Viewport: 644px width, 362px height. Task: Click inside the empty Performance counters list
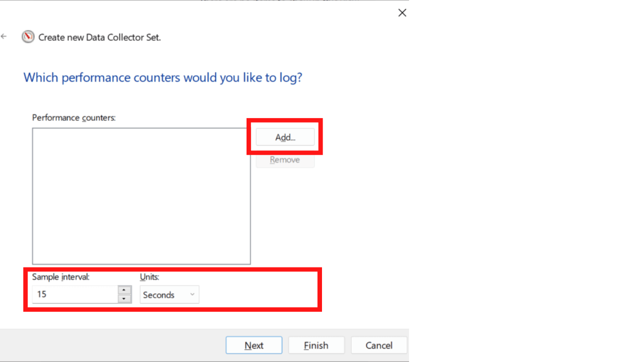[x=141, y=196]
